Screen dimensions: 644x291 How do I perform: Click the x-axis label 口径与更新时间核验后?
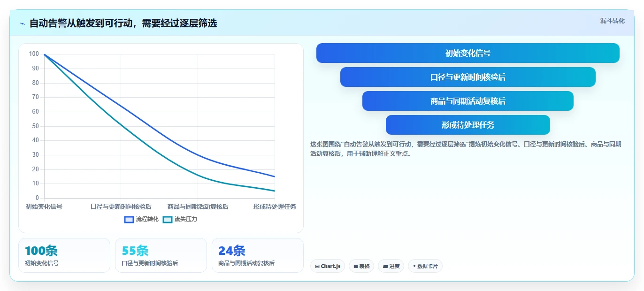pyautogui.click(x=121, y=207)
